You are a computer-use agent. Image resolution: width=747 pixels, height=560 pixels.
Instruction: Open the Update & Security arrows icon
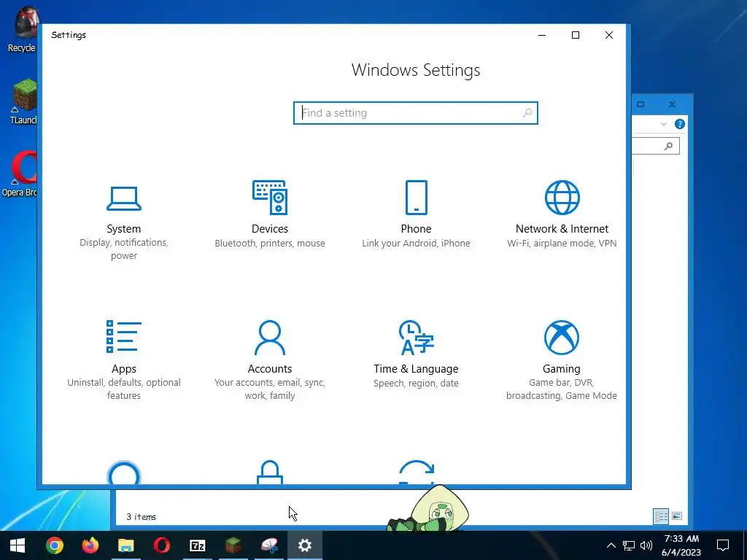[x=416, y=472]
